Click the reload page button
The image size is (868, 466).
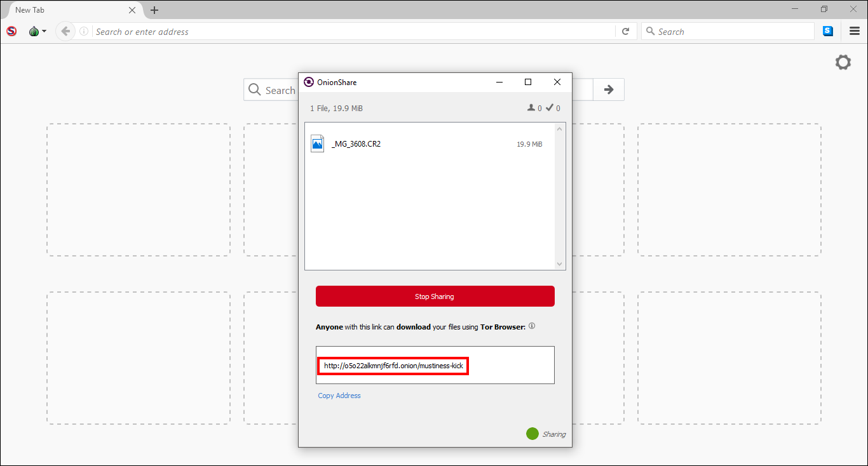click(626, 31)
